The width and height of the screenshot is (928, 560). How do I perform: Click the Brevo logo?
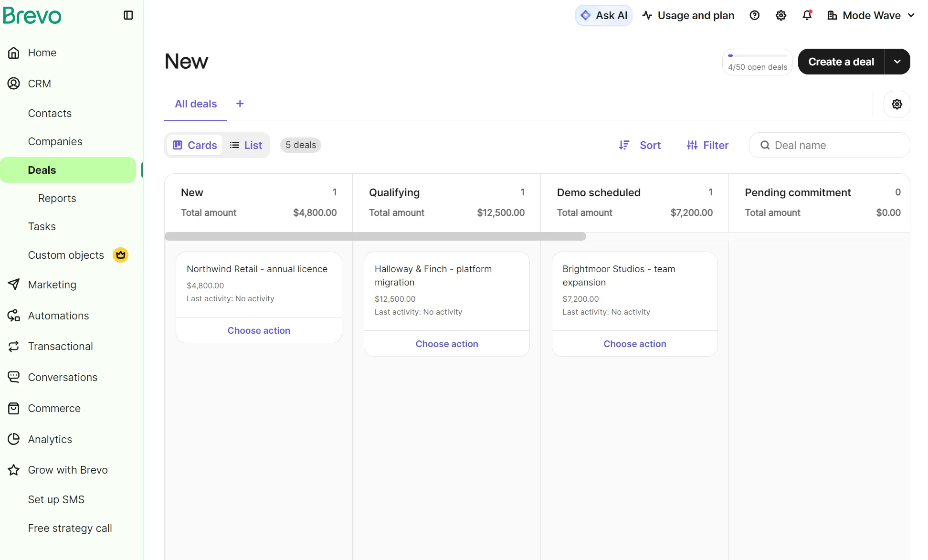[32, 15]
